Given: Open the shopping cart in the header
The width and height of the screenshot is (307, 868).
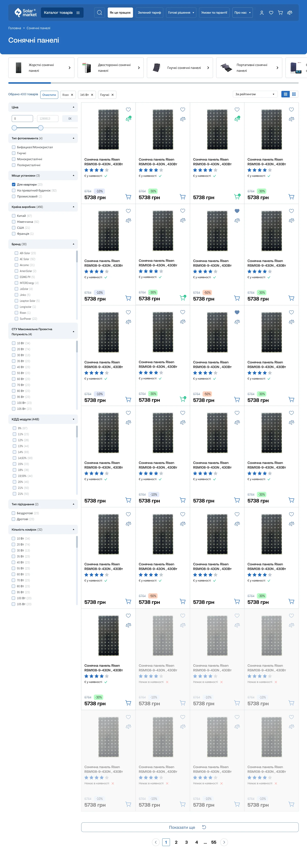Looking at the screenshot, I should (280, 13).
